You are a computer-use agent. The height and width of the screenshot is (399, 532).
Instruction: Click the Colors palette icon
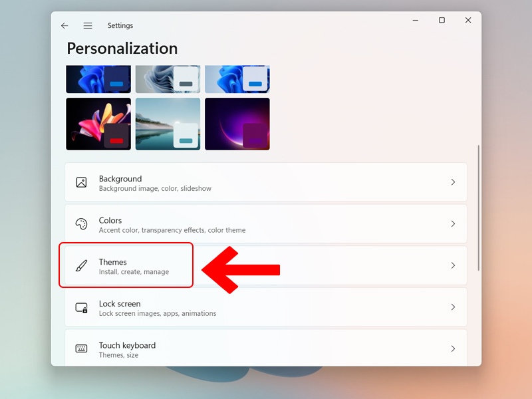click(81, 224)
